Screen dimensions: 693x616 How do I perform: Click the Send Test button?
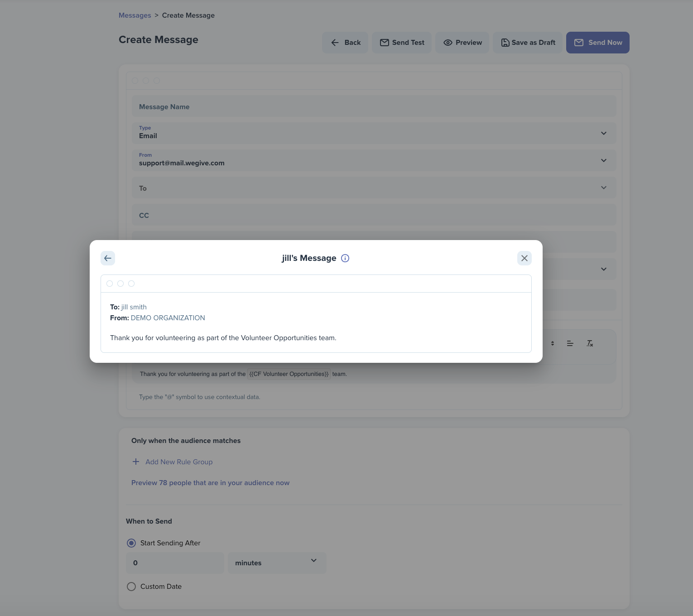(402, 43)
